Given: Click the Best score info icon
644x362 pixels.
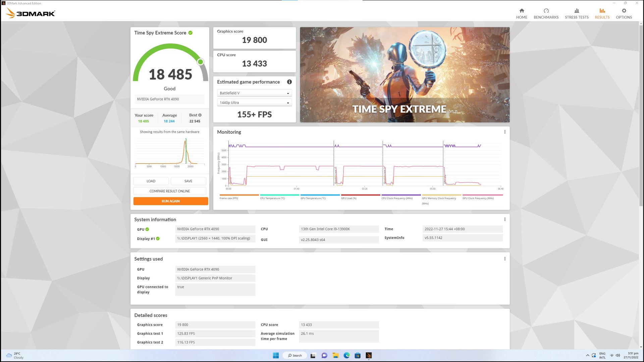Looking at the screenshot, I should 200,115.
